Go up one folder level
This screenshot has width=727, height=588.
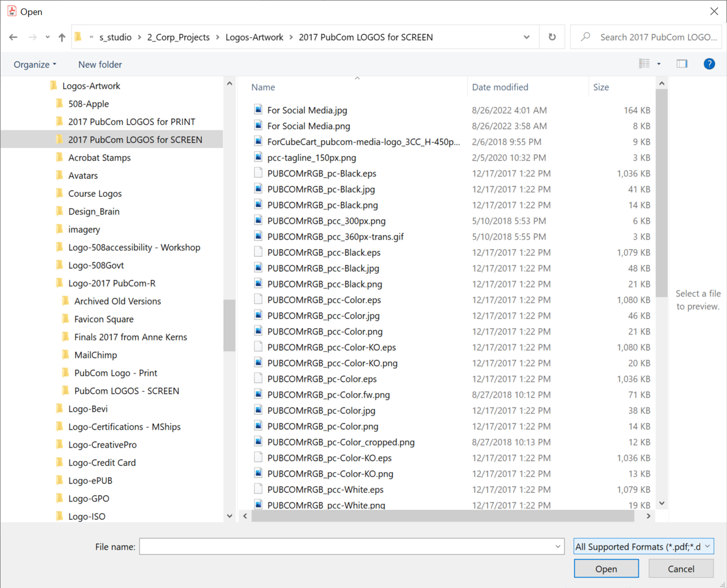[x=62, y=37]
